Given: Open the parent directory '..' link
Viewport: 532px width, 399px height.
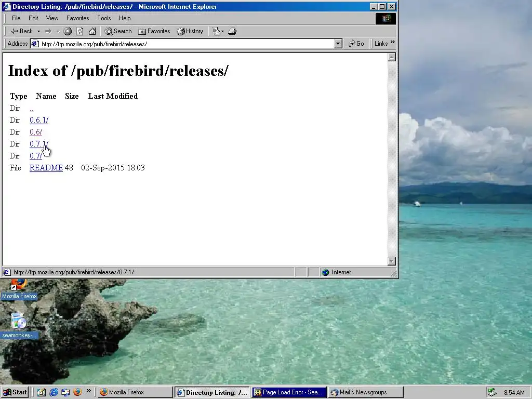Looking at the screenshot, I should 32,109.
